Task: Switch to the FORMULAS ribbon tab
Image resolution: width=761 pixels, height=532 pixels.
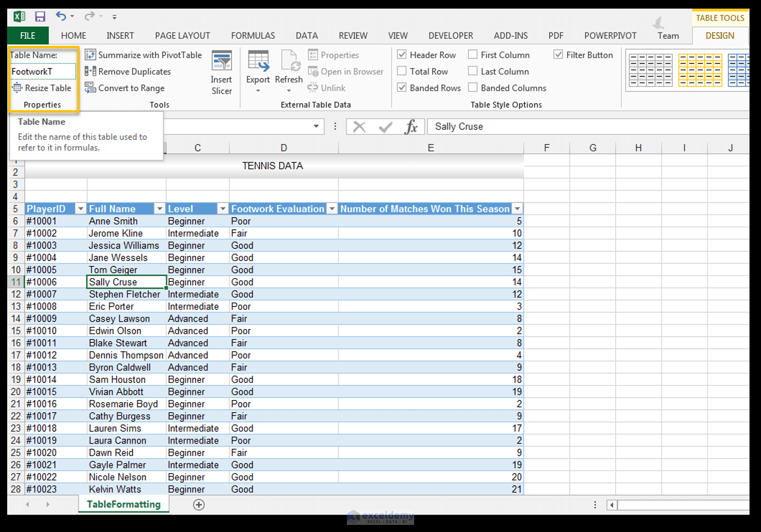Action: pos(253,35)
